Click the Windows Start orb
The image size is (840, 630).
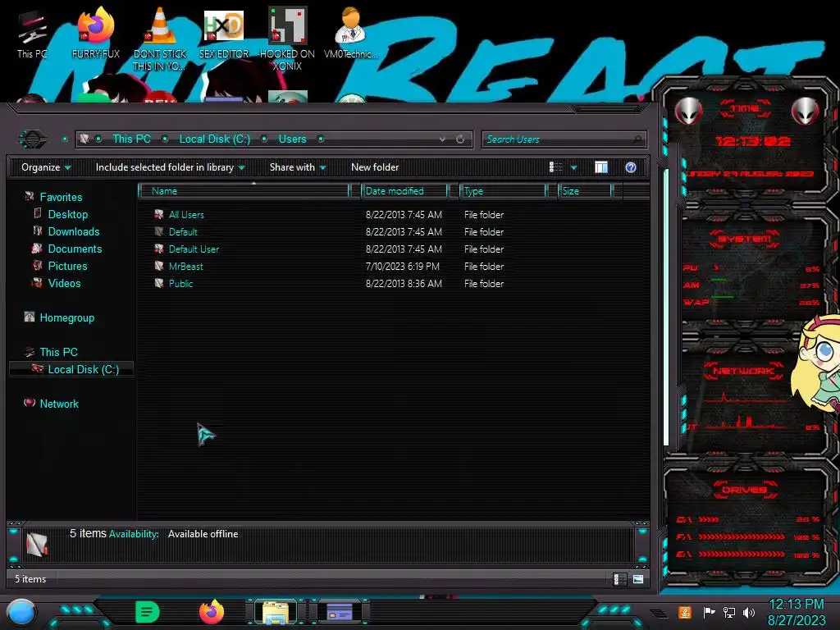pos(21,613)
